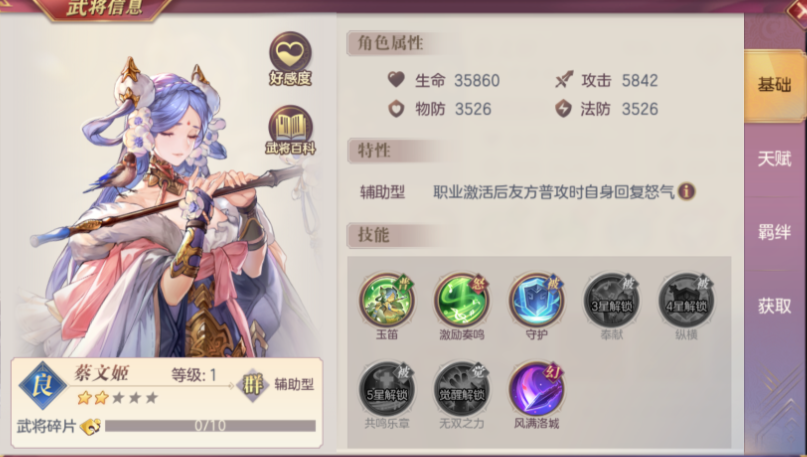Click the 武将碎片 progress bar
The image size is (807, 457).
(210, 426)
